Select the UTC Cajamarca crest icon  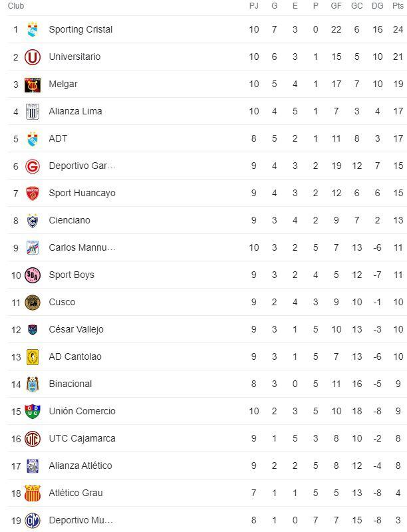32,438
